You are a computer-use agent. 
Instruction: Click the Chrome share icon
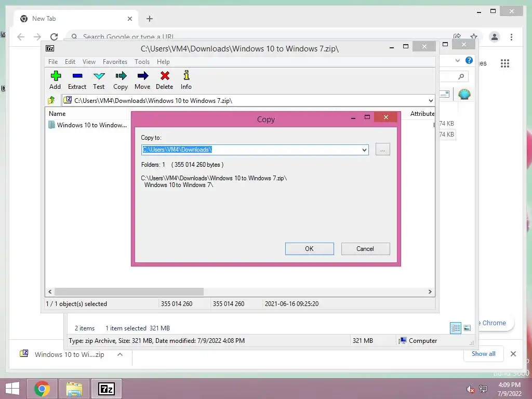(457, 36)
